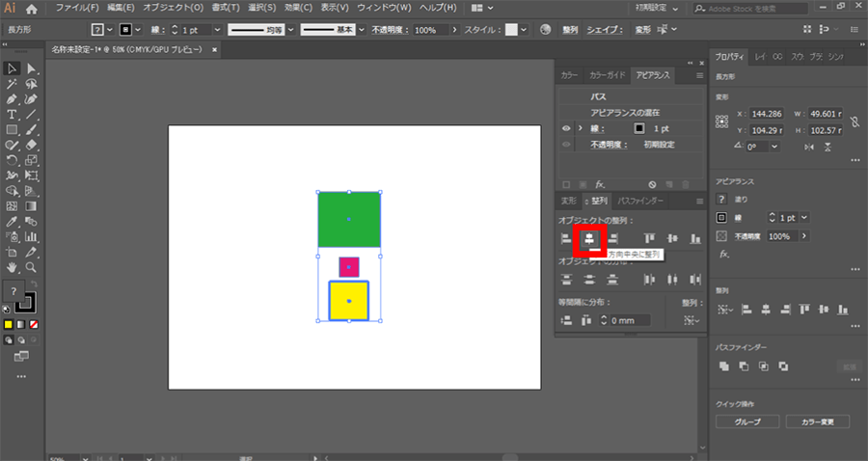The width and height of the screenshot is (868, 461).
Task: Expand the stroke row in Appearance panel
Action: click(579, 128)
